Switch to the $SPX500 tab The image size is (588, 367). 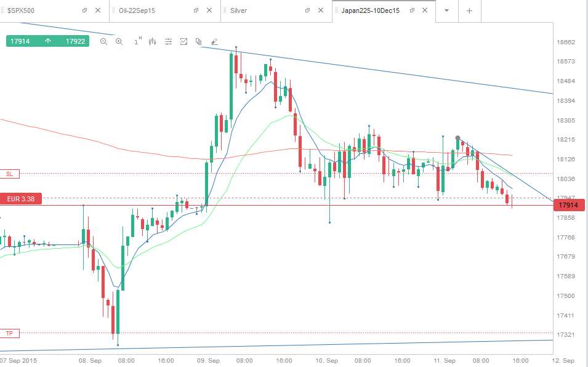pos(21,10)
